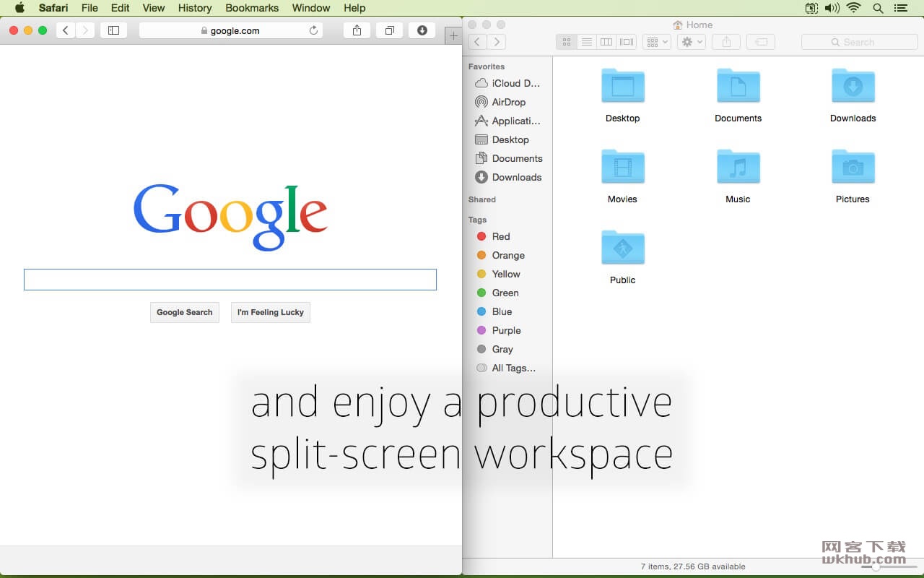Switch Finder to icon view
This screenshot has height=578, width=924.
(x=567, y=42)
